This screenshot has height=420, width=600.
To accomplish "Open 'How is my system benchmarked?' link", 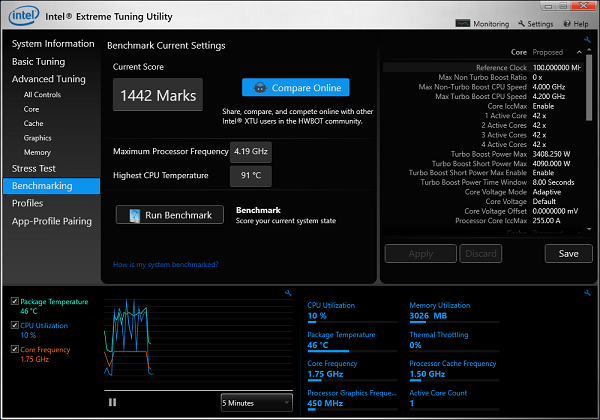I will (166, 264).
